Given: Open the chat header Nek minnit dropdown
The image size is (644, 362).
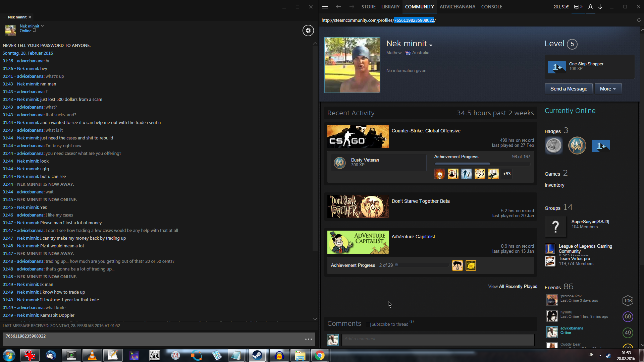Looking at the screenshot, I should click(42, 26).
